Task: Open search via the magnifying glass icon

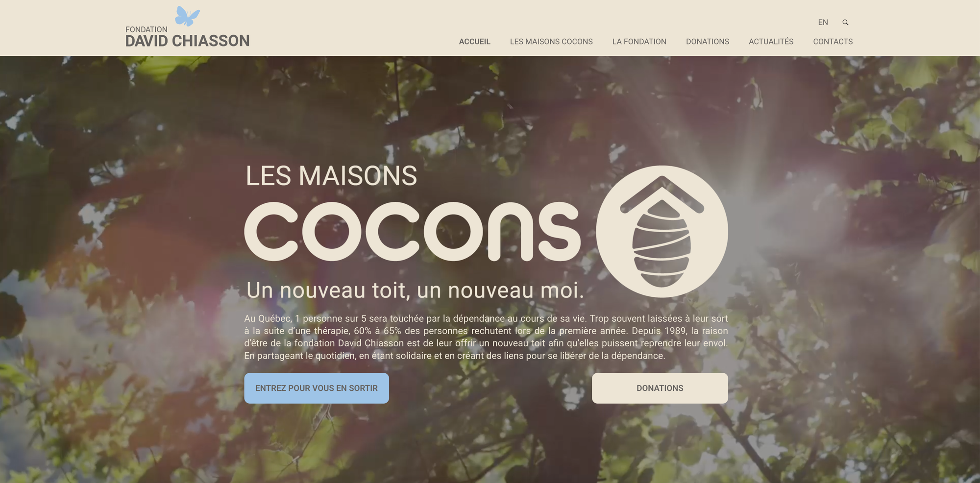Action: (845, 23)
